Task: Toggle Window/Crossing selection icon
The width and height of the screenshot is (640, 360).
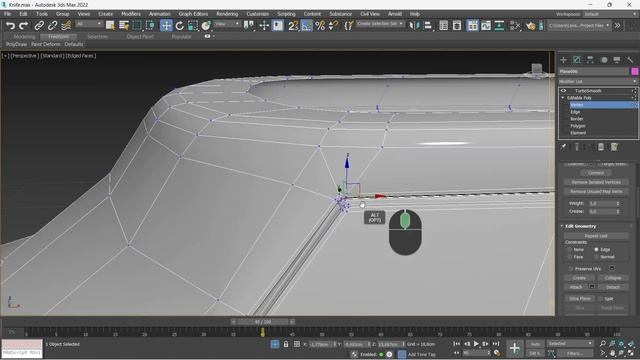Action: click(150, 26)
